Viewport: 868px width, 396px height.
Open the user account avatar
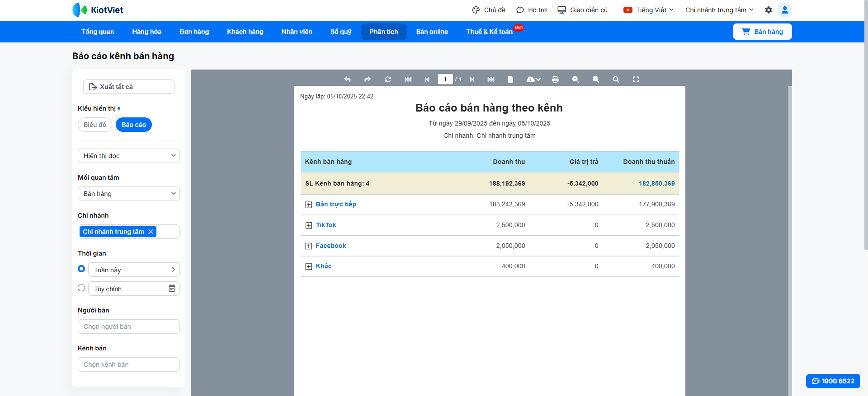[x=785, y=10]
